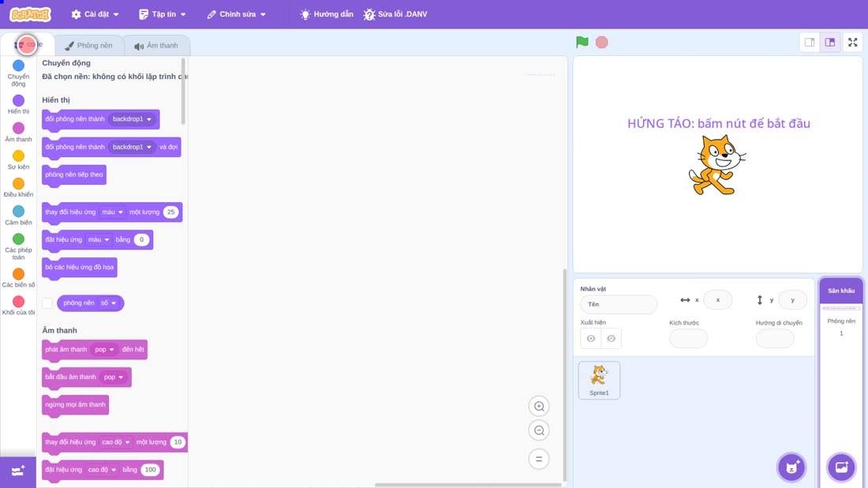This screenshot has width=868, height=488.
Task: Choose a new backdrop
Action: [x=841, y=467]
